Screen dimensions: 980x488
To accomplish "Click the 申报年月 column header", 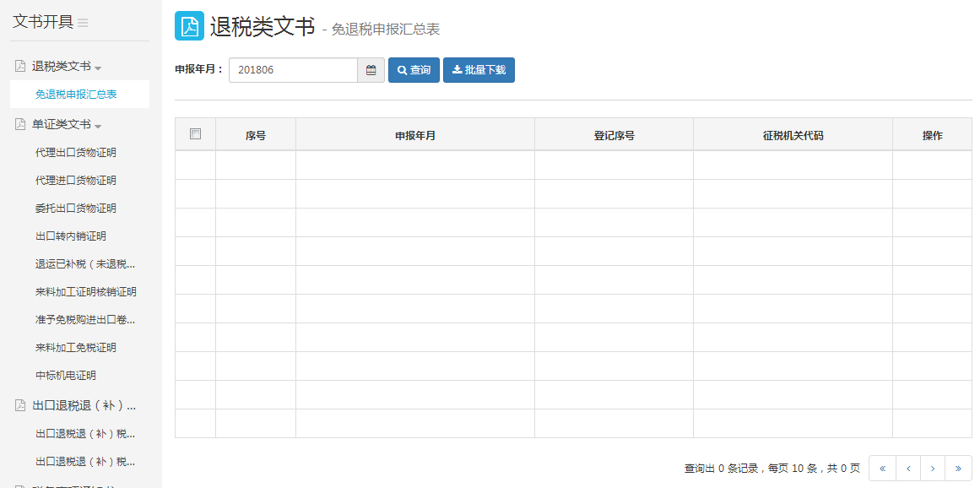I will (414, 135).
